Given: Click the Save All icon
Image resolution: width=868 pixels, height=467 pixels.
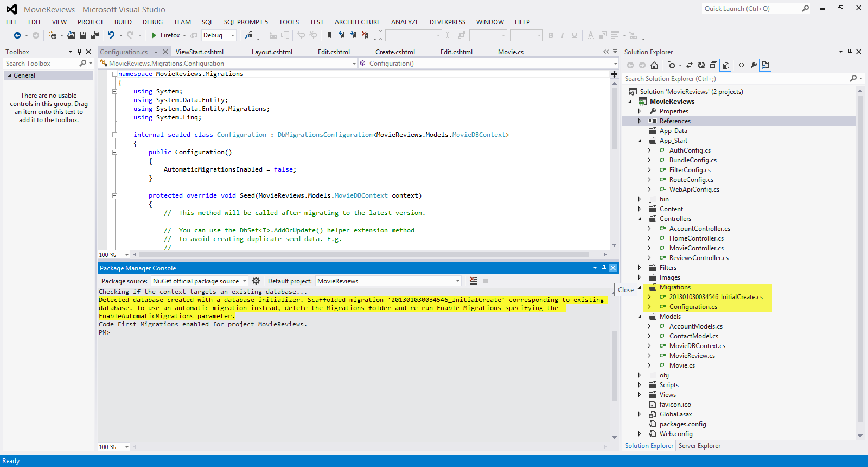Looking at the screenshot, I should click(x=95, y=35).
